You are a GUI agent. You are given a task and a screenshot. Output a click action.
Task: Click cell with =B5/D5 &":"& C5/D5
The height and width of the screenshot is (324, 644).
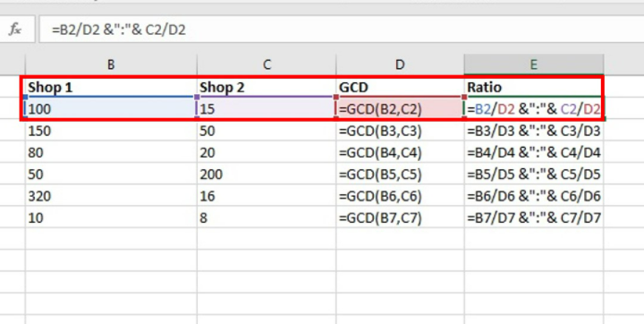pyautogui.click(x=534, y=175)
